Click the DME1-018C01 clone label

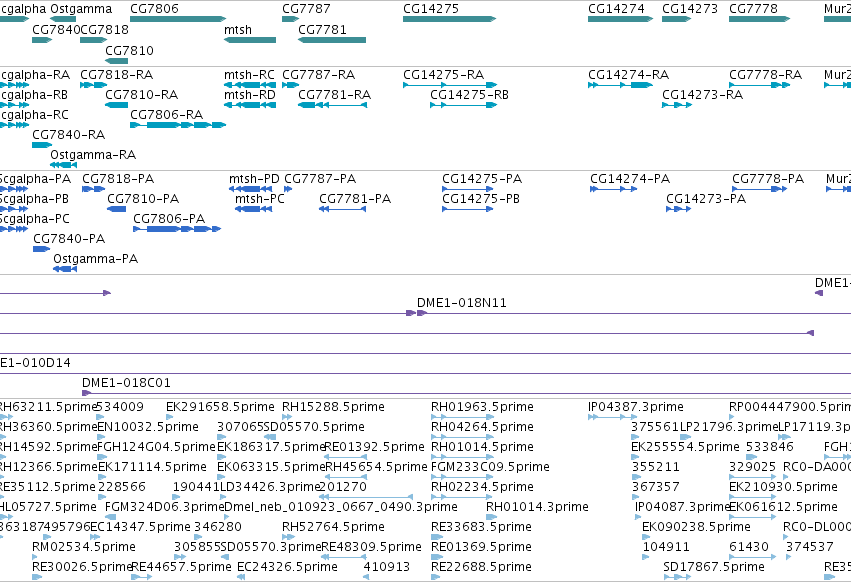[126, 383]
